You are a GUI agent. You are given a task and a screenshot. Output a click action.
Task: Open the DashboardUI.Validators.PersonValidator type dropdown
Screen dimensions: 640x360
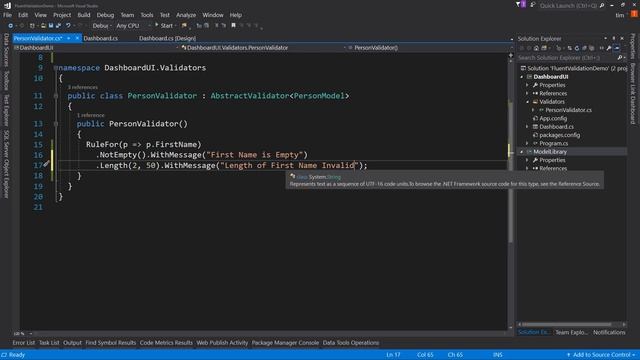click(x=263, y=48)
